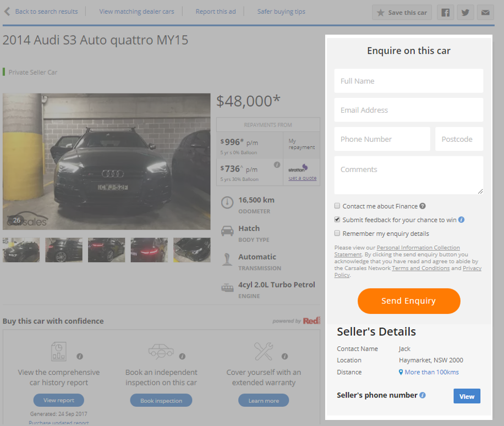
Task: Enable Remember my enquiry details checkbox
Action: 337,234
